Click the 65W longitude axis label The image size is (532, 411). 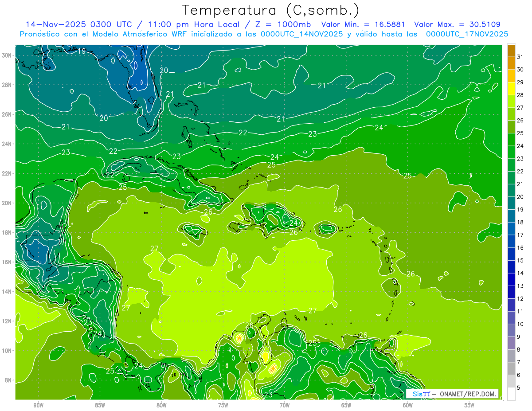(x=346, y=405)
